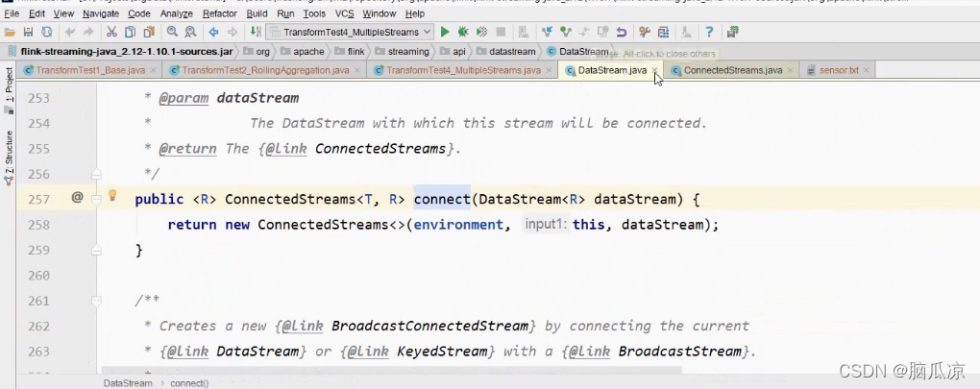The height and width of the screenshot is (389, 980).
Task: Open the Analyze menu
Action: [x=176, y=13]
